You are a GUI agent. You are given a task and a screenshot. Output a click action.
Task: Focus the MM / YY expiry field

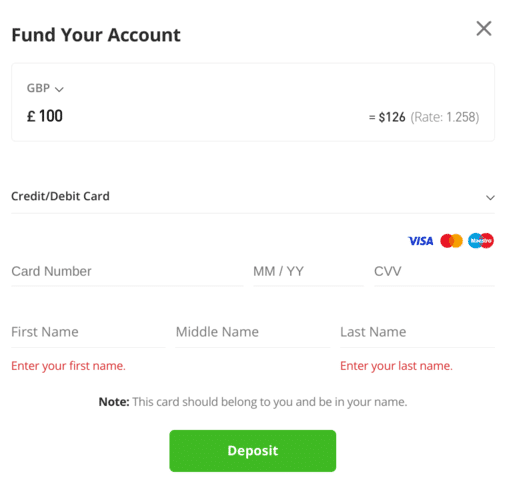[308, 272]
